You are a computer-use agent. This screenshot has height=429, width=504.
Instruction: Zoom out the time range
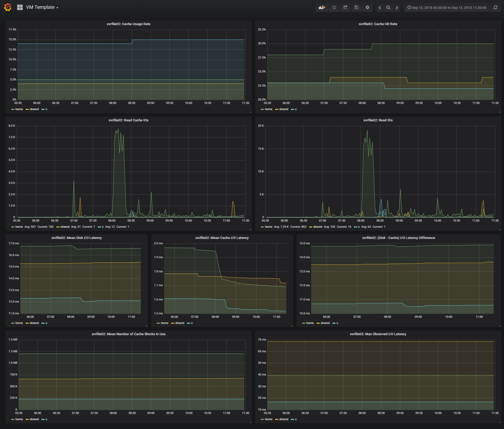point(388,7)
